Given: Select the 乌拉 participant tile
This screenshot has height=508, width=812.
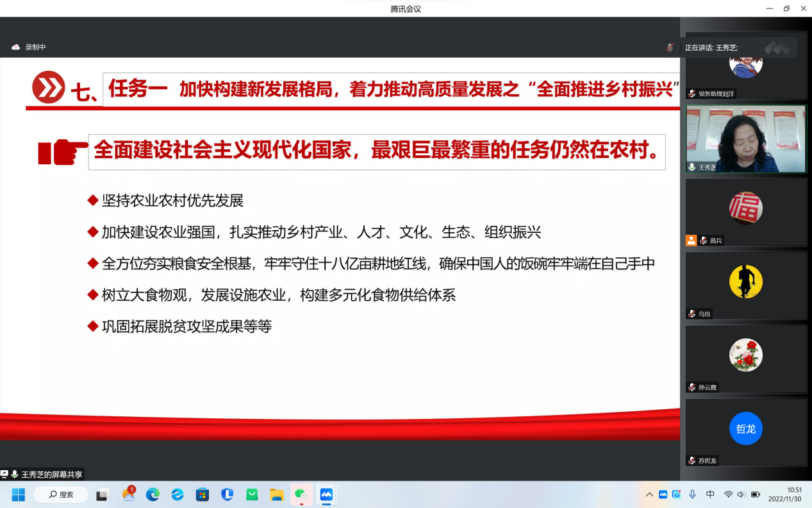Looking at the screenshot, I should pos(745,285).
